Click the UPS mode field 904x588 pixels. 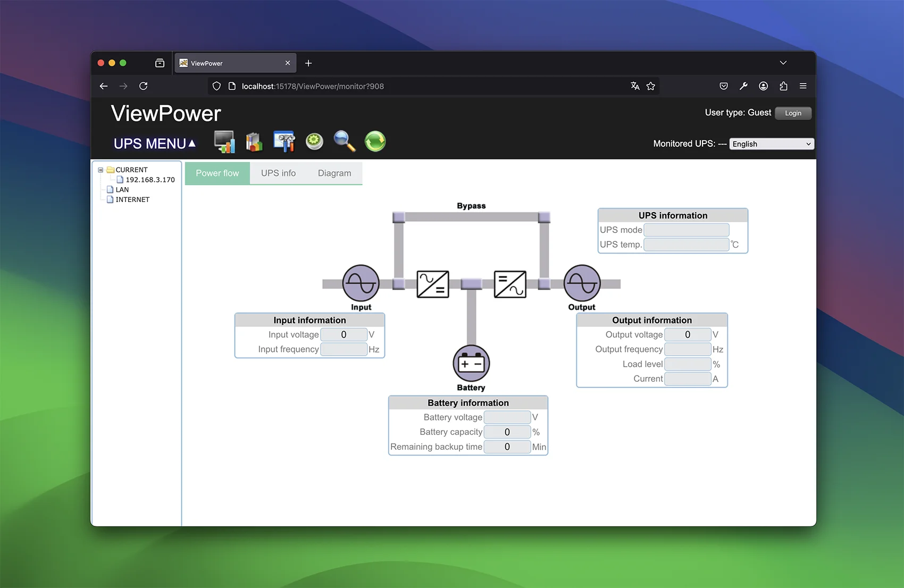(x=687, y=230)
